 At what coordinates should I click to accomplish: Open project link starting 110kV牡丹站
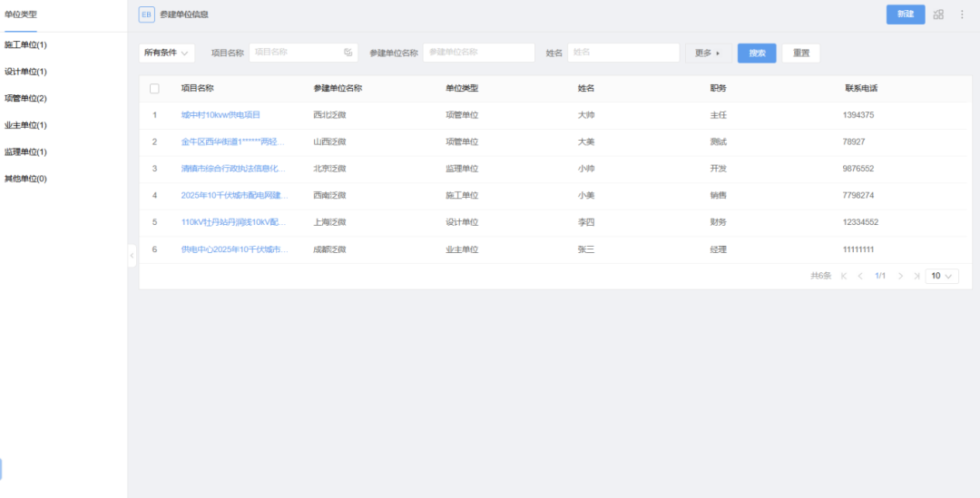click(235, 222)
